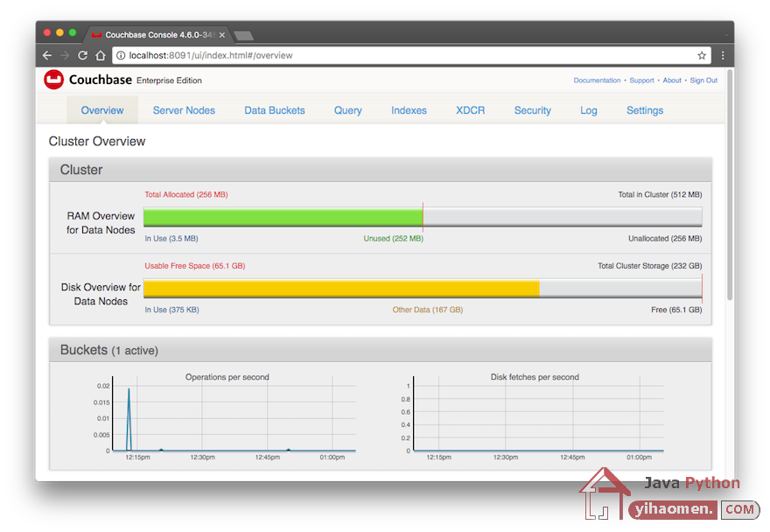Open the Data Buckets tab
Image resolution: width=770 pixels, height=532 pixels.
275,110
